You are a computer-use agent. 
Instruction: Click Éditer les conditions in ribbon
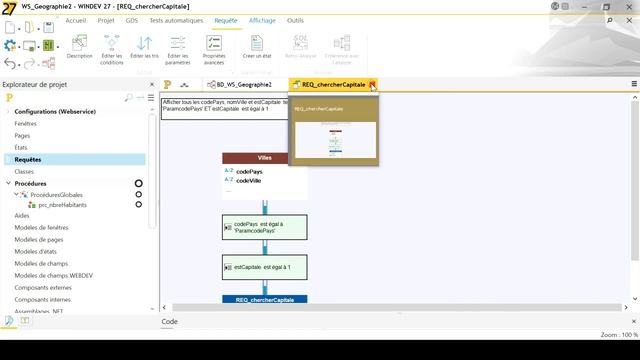111,50
